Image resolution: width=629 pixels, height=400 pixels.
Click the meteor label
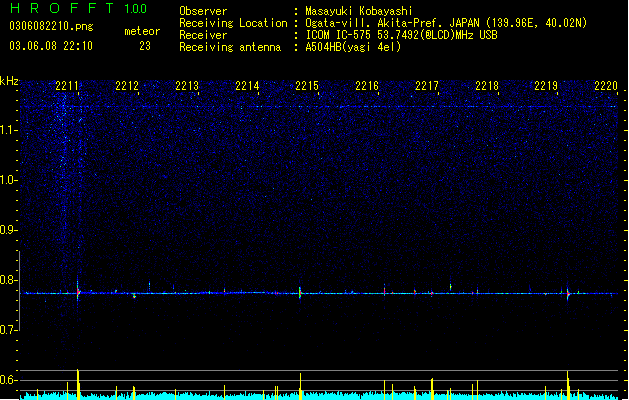coord(142,31)
